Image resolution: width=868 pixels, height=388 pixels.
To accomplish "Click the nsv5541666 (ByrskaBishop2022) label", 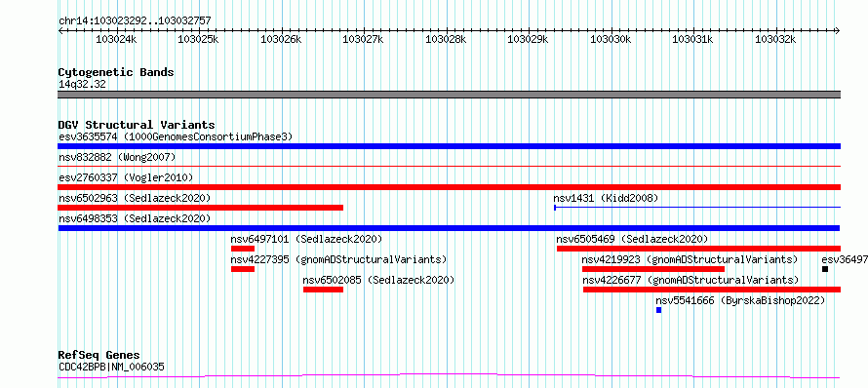I will point(740,300).
